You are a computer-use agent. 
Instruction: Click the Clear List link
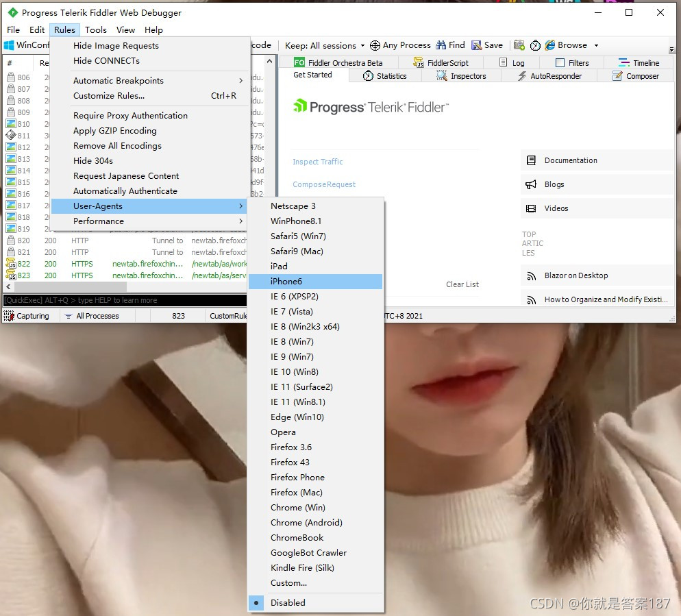coord(462,284)
